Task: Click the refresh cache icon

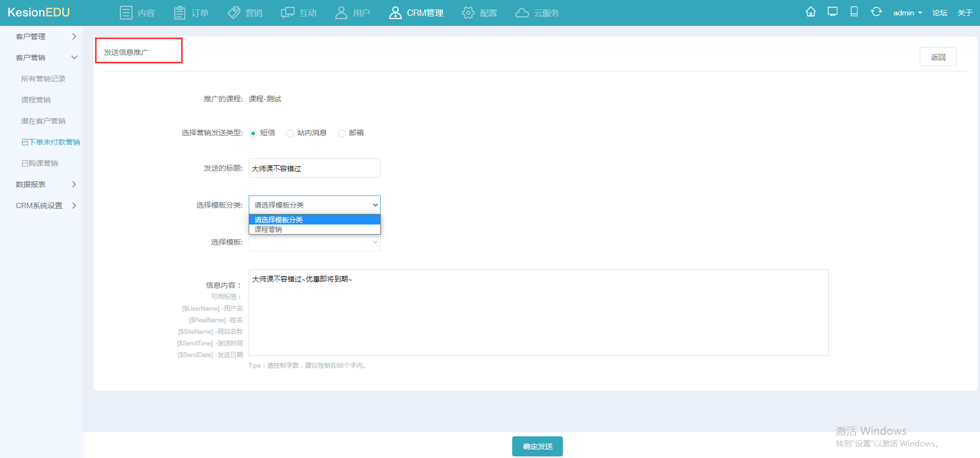Action: point(877,12)
